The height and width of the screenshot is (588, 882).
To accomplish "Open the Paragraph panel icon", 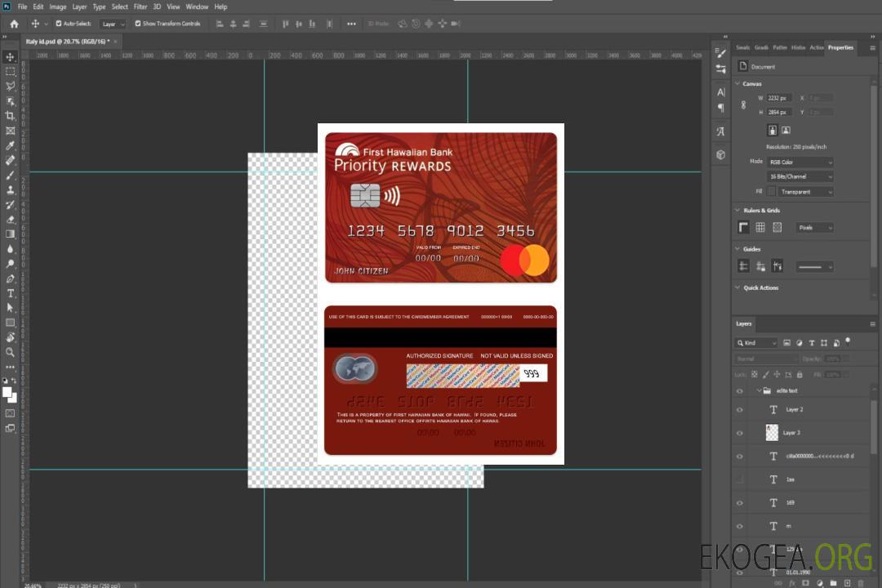I will coord(721,108).
